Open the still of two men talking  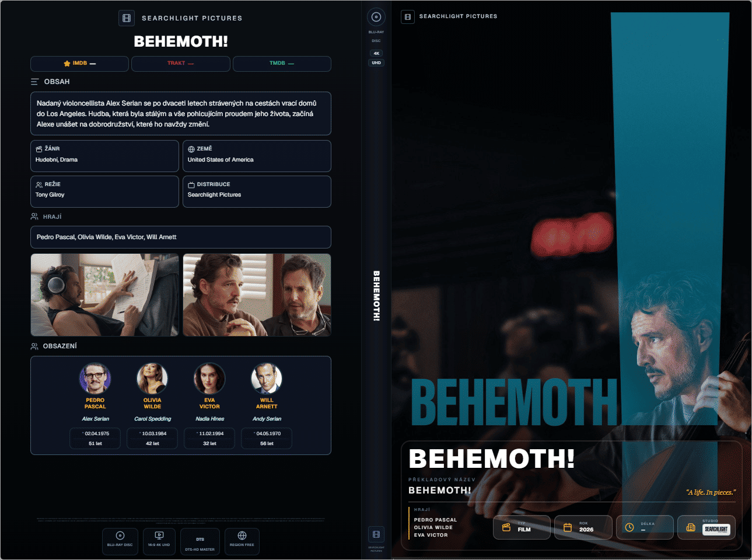(257, 295)
